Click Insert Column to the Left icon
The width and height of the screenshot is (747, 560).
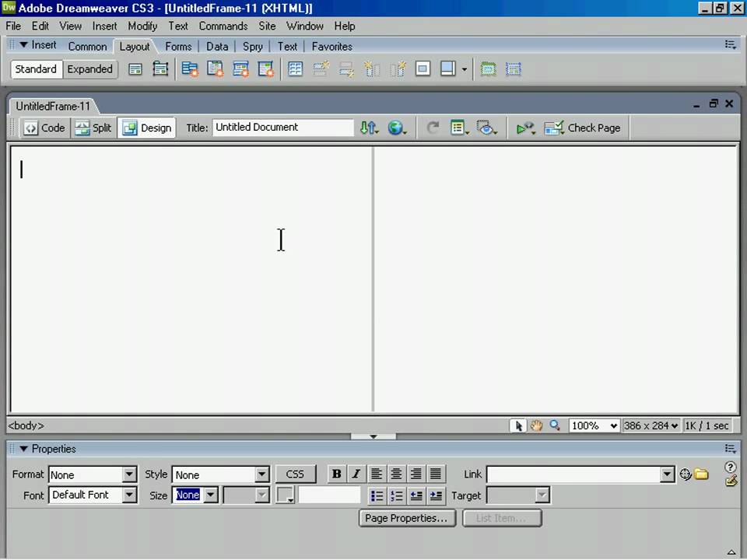point(372,69)
